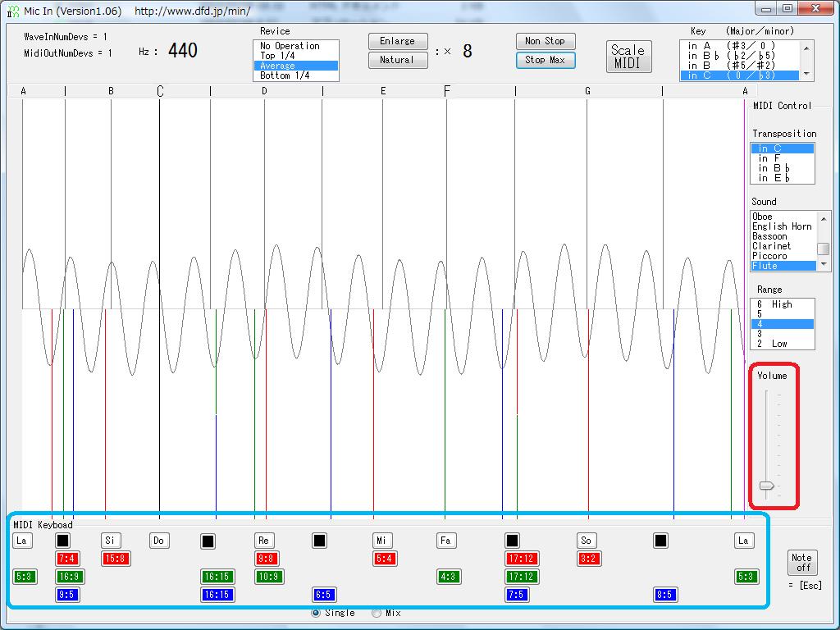Click the red 9:8 ratio button
Image resolution: width=840 pixels, height=630 pixels.
click(267, 559)
